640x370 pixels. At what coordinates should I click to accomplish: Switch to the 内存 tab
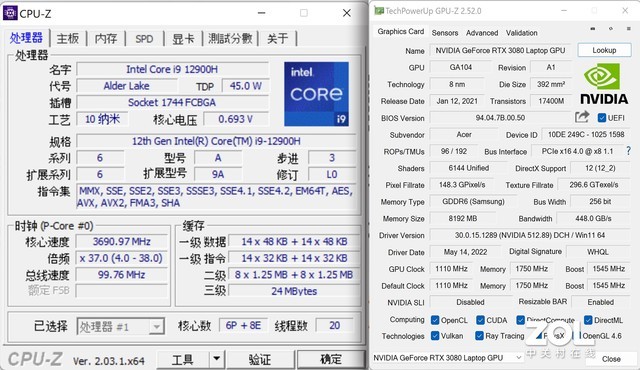coord(106,38)
